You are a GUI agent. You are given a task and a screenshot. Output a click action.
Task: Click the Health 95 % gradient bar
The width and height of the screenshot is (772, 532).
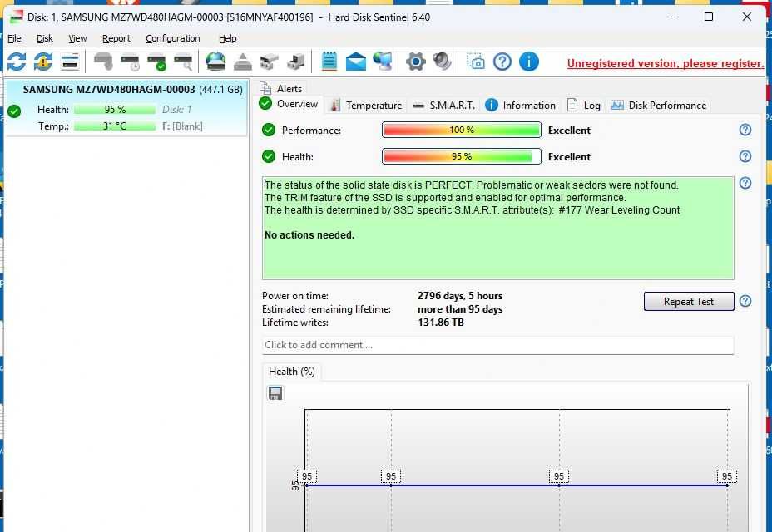[x=462, y=156]
